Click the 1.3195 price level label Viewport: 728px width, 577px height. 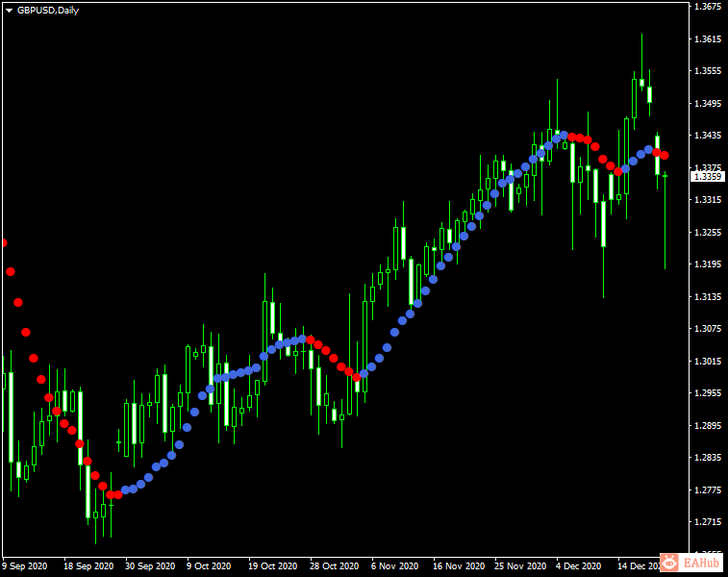[x=708, y=264]
